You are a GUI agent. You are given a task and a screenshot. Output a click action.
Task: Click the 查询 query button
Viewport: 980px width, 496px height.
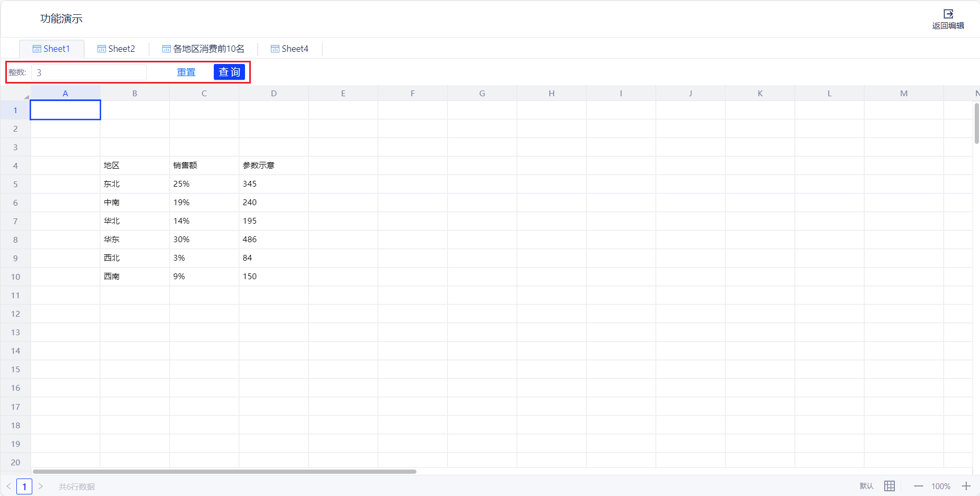tap(229, 72)
